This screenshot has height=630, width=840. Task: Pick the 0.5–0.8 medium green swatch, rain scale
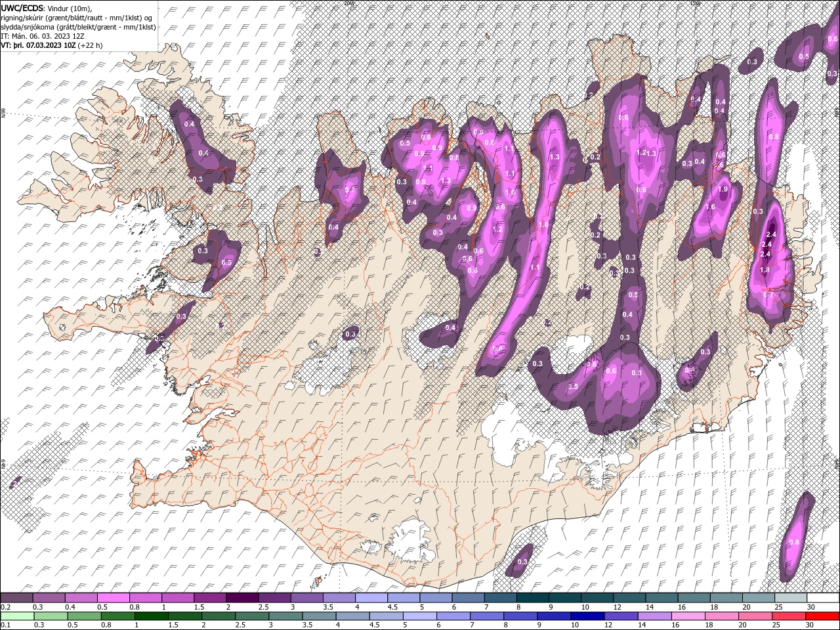click(84, 616)
